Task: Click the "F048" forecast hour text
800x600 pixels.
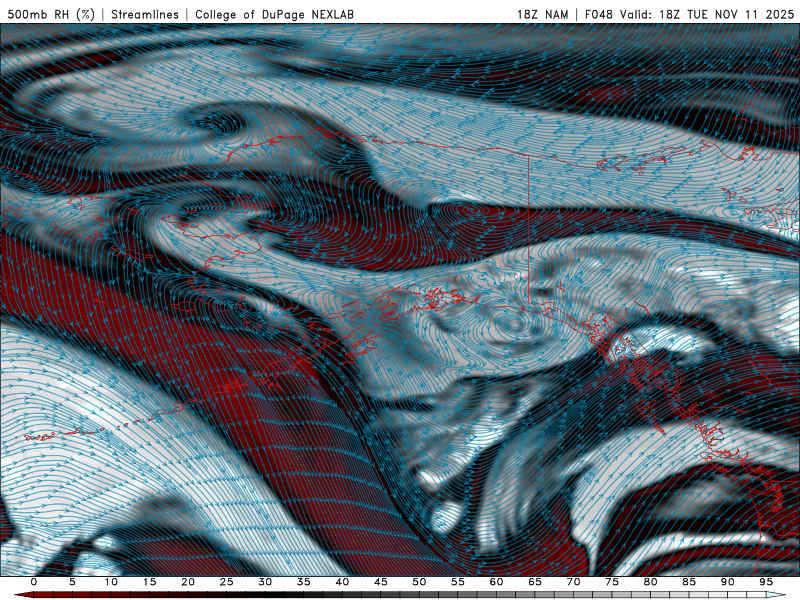Action: [598, 14]
